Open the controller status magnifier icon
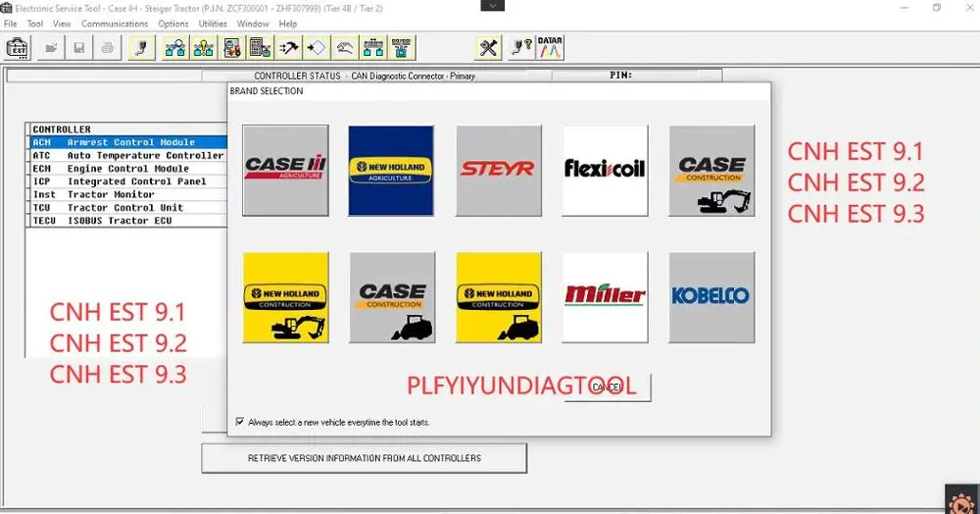Image resolution: width=980 pixels, height=514 pixels. click(175, 48)
